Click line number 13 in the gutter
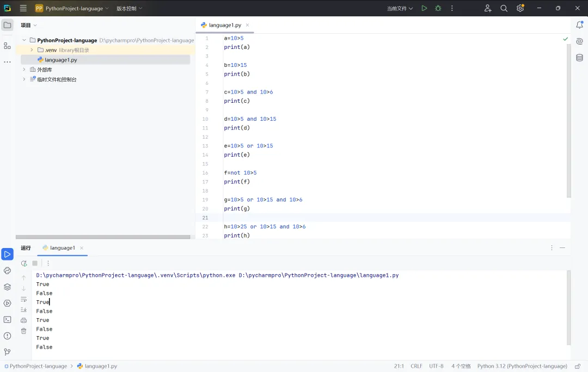Screen dimensions: 588x372 click(205, 146)
